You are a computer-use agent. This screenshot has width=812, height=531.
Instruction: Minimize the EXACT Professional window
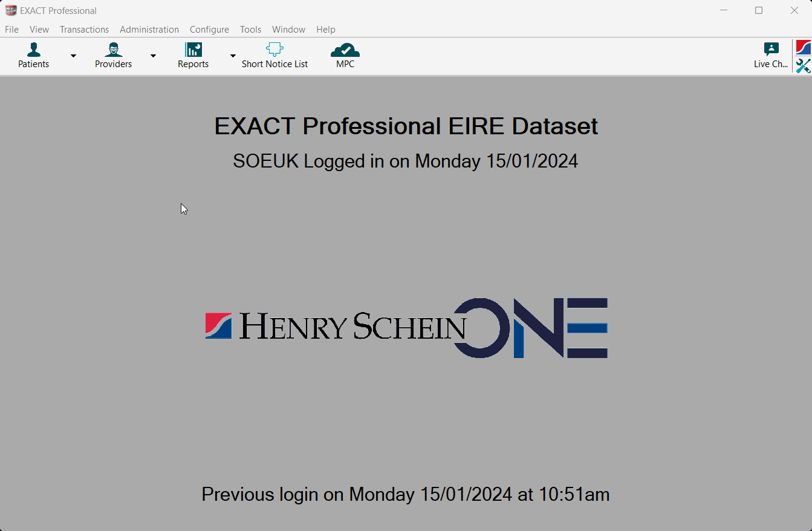click(x=723, y=10)
